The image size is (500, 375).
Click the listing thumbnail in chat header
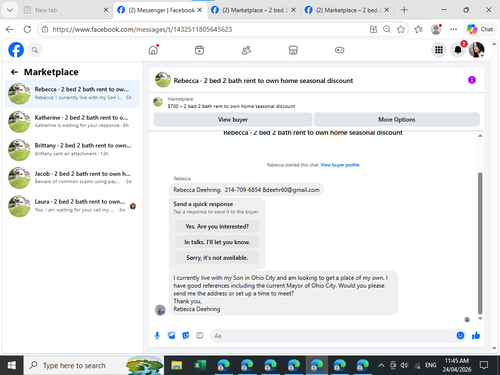click(163, 80)
